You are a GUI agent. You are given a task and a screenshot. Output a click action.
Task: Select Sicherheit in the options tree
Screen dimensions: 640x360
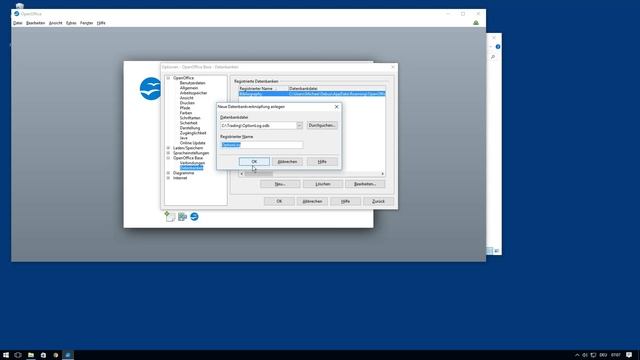[x=189, y=123]
